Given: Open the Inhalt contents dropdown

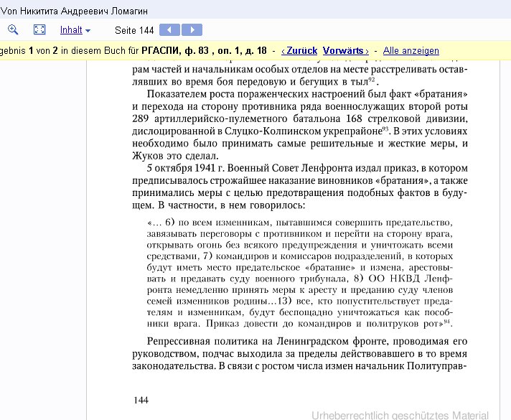Looking at the screenshot, I should (75, 30).
